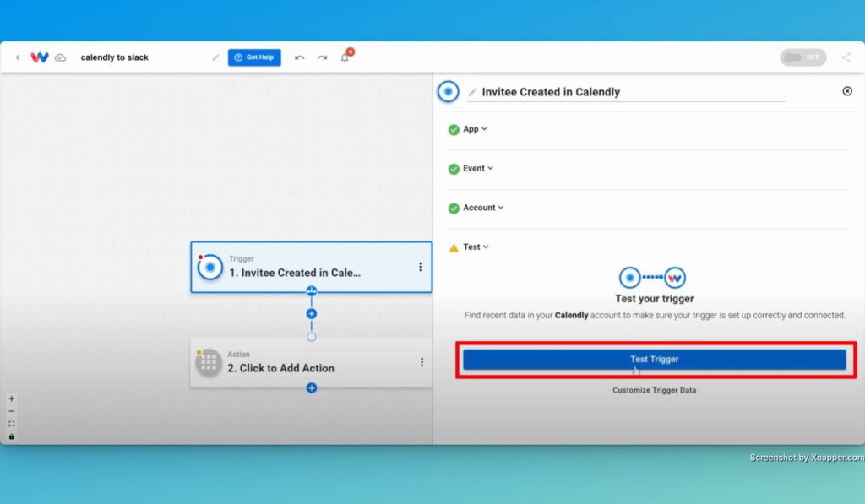
Task: Click green check beside Event
Action: [x=454, y=169]
